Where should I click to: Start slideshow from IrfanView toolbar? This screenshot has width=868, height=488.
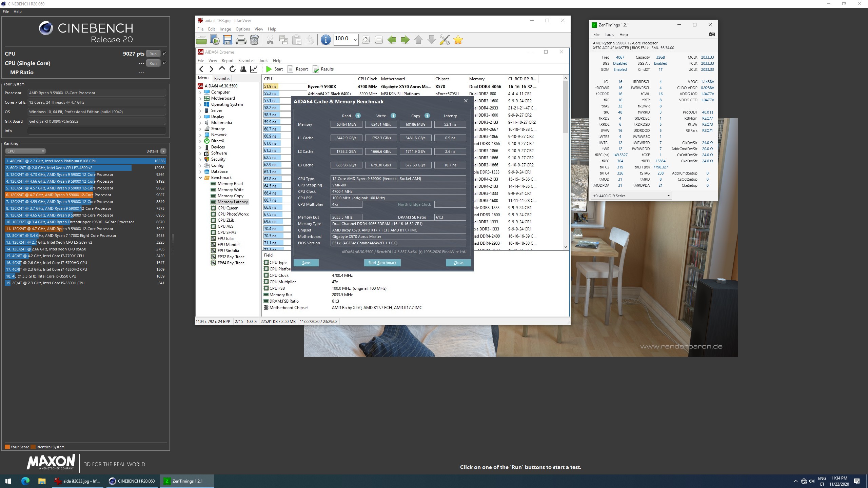tap(215, 40)
